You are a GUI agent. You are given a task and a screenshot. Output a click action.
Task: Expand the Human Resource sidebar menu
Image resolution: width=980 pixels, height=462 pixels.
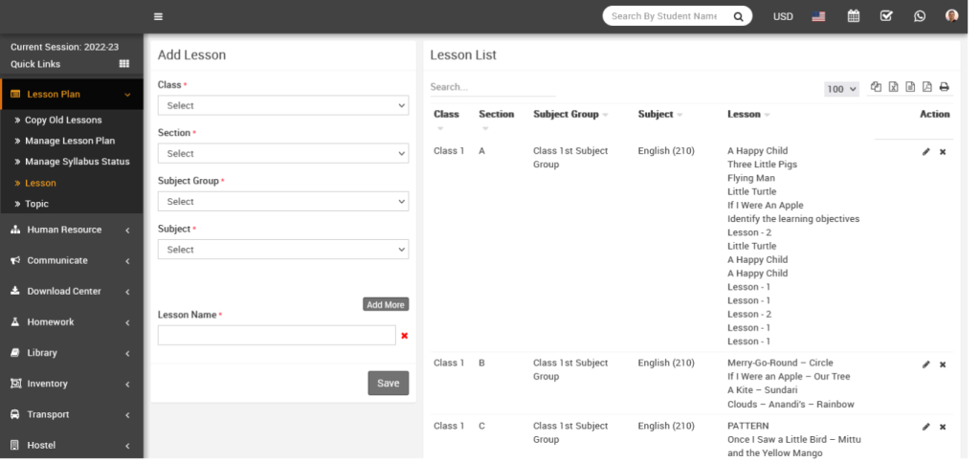72,230
